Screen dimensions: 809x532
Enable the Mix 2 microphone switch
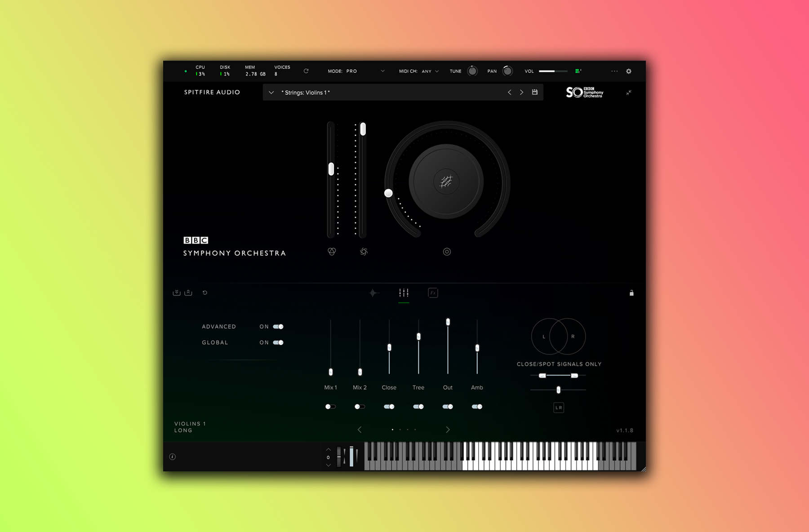tap(360, 407)
